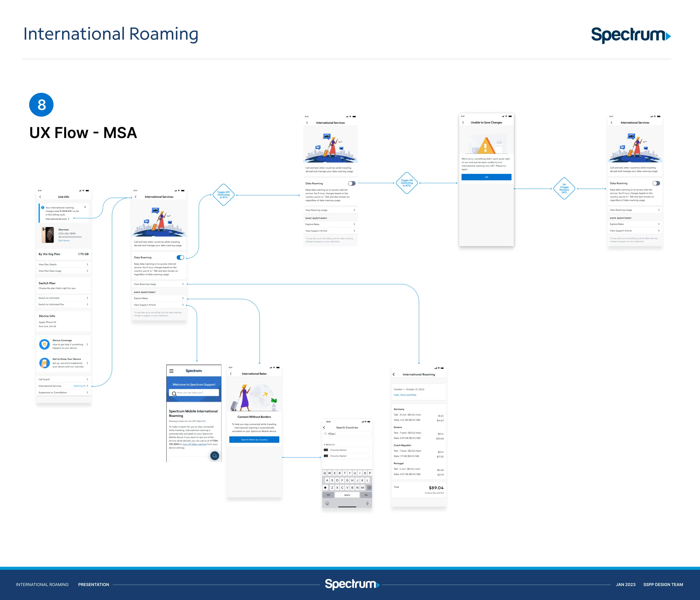The height and width of the screenshot is (600, 700).
Task: Click the 1.75 GB plan usage value
Action: pyautogui.click(x=83, y=254)
